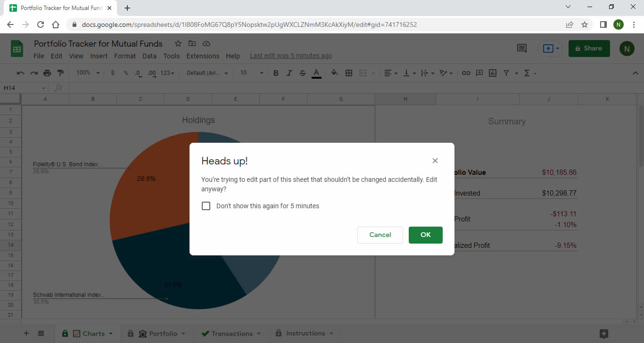Viewport: 644px width, 343px height.
Task: Expand the Default font family dropdown
Action: 207,73
